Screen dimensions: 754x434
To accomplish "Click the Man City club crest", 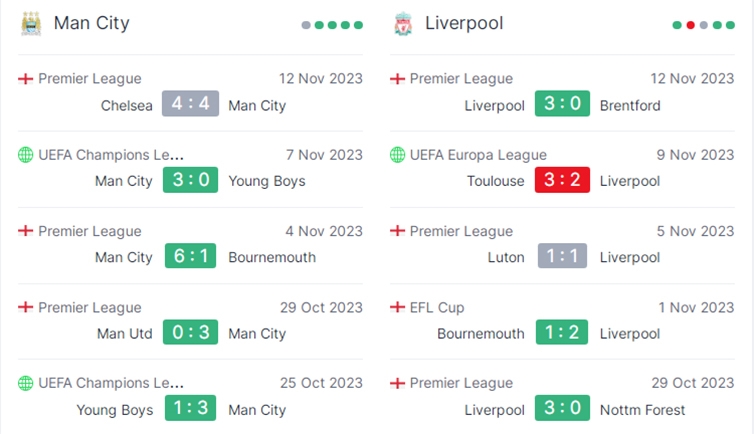I will tap(31, 24).
